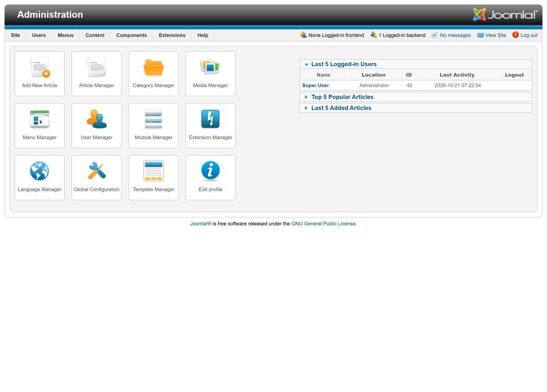
Task: Open the Components menu
Action: coord(132,35)
